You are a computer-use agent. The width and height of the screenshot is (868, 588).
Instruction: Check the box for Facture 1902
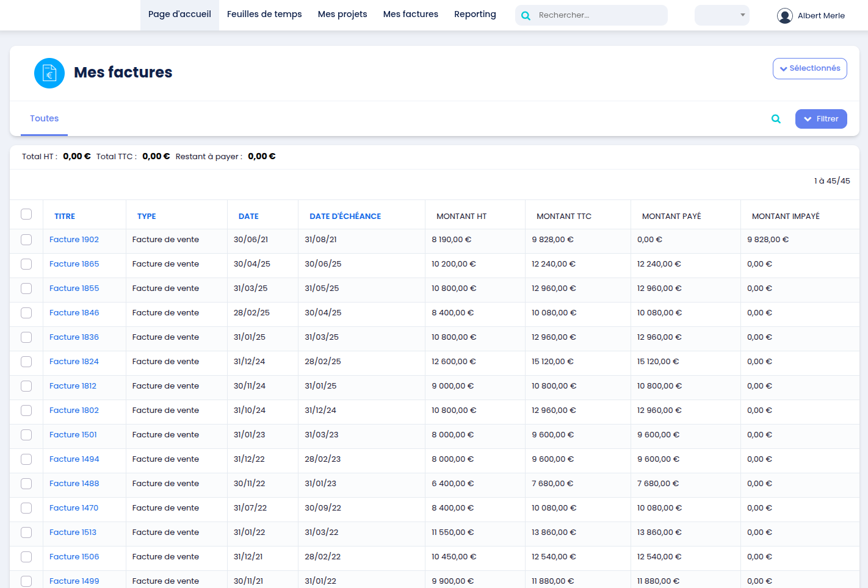(x=26, y=240)
